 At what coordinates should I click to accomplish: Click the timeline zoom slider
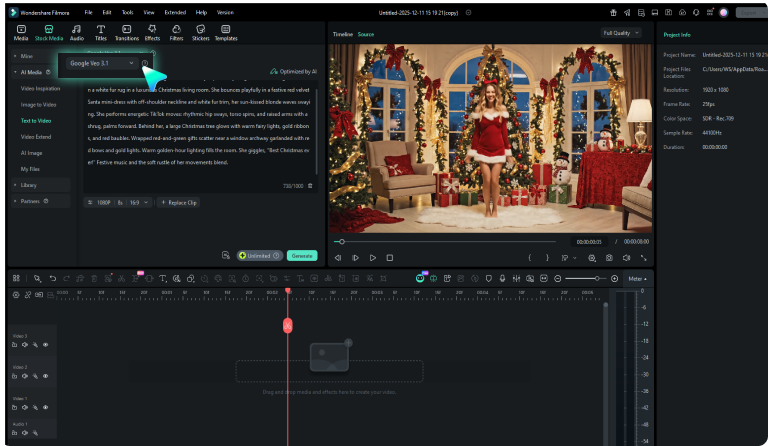(x=586, y=279)
